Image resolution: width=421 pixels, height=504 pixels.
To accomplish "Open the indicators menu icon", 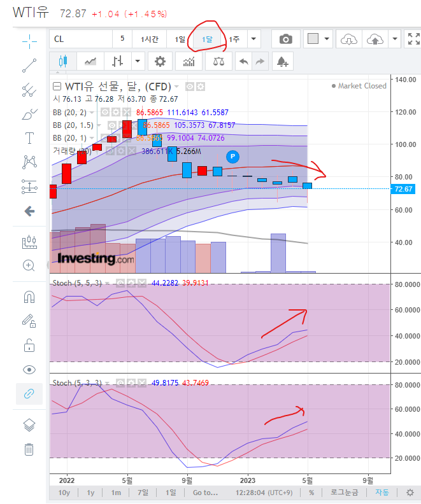I will pyautogui.click(x=189, y=61).
